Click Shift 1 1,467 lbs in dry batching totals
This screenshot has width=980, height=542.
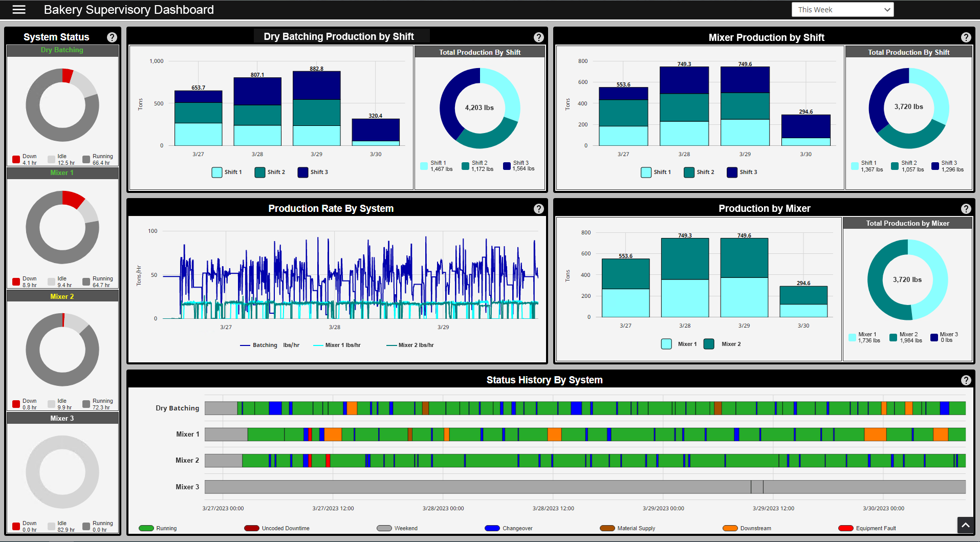pyautogui.click(x=437, y=166)
